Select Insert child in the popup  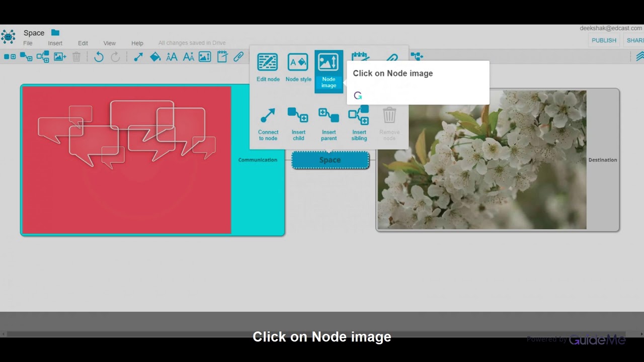298,124
